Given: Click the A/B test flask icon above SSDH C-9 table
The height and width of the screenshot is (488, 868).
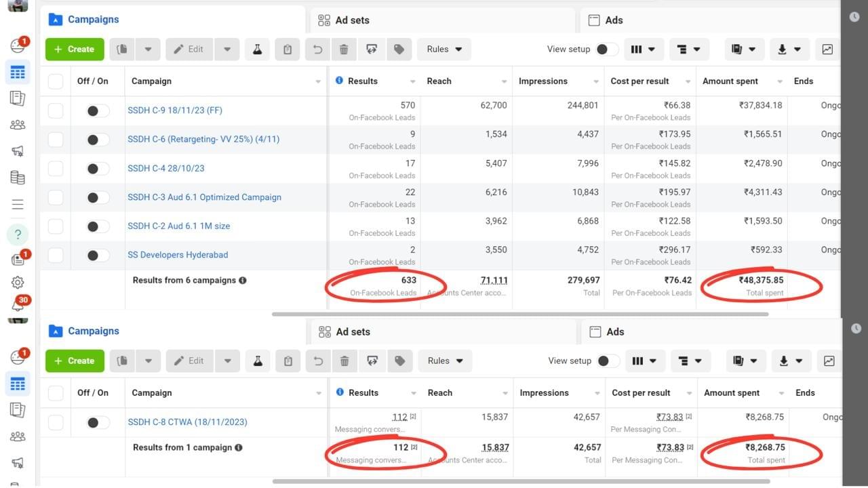Looking at the screenshot, I should click(x=257, y=49).
